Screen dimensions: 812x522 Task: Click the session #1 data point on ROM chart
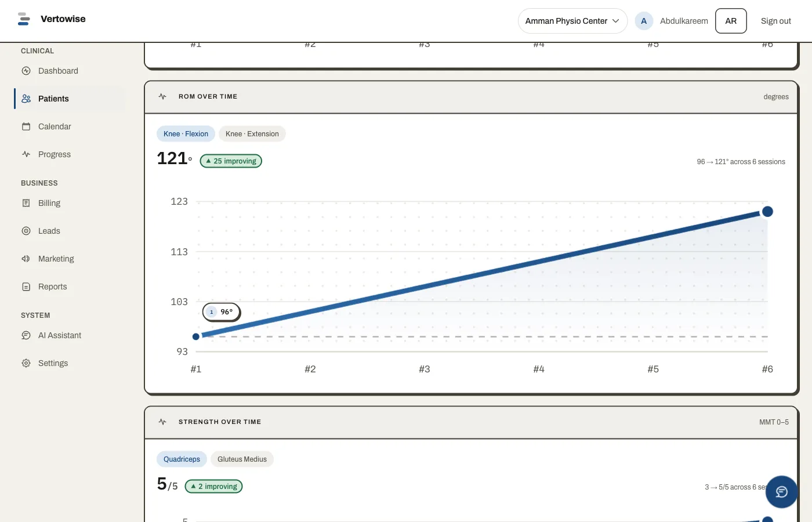pos(196,336)
